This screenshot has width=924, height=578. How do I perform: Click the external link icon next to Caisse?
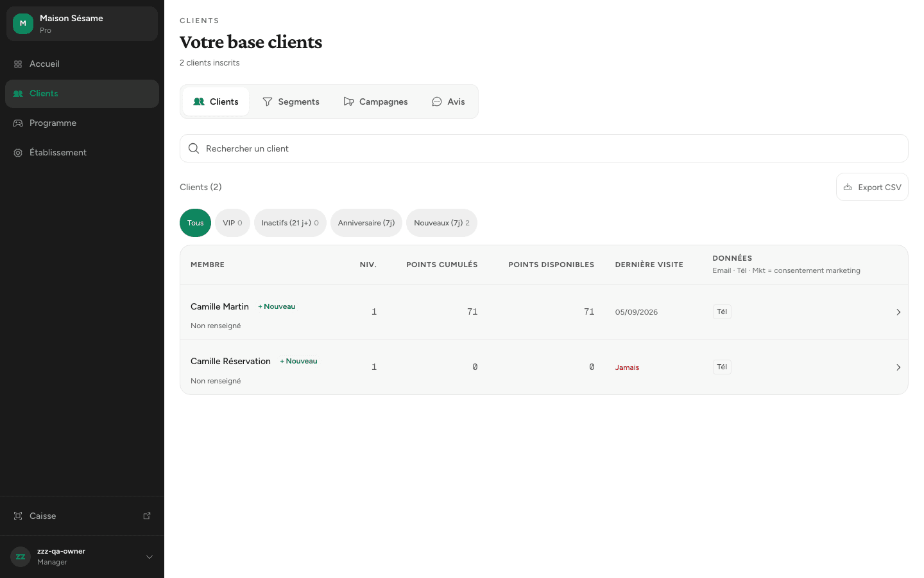tap(147, 516)
